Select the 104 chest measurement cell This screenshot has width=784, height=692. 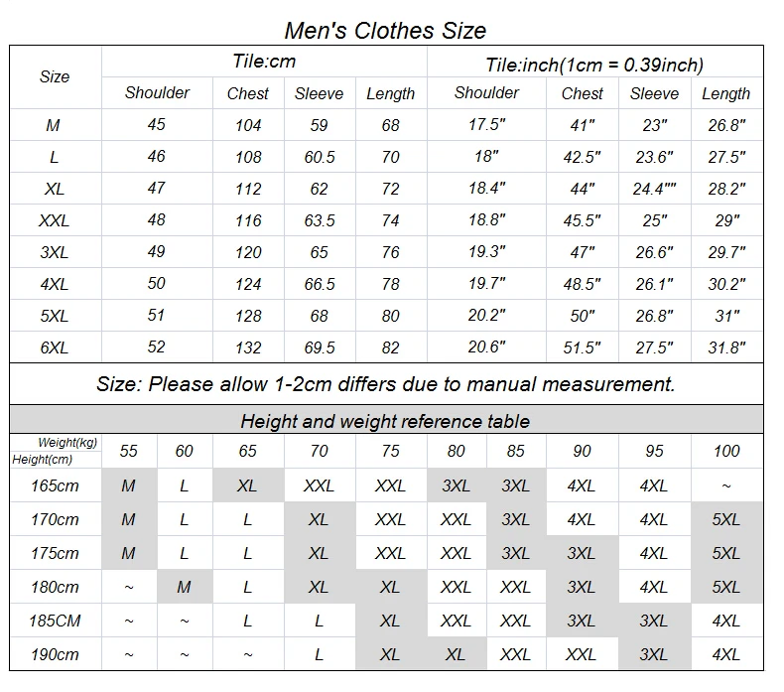coord(248,125)
